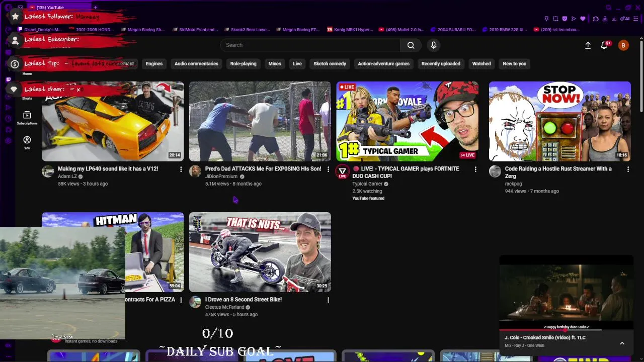Viewport: 644px width, 362px height.
Task: Open the browser downloads icon
Action: (614, 19)
